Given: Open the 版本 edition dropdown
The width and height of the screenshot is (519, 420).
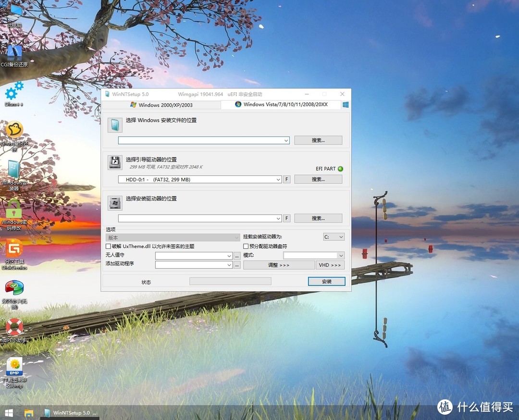Looking at the screenshot, I should click(x=173, y=238).
